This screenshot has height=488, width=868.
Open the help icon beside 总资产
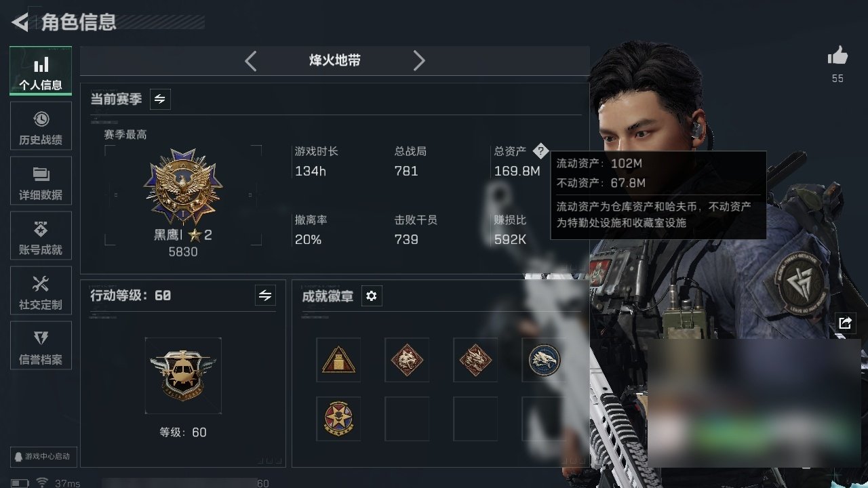pyautogui.click(x=540, y=150)
